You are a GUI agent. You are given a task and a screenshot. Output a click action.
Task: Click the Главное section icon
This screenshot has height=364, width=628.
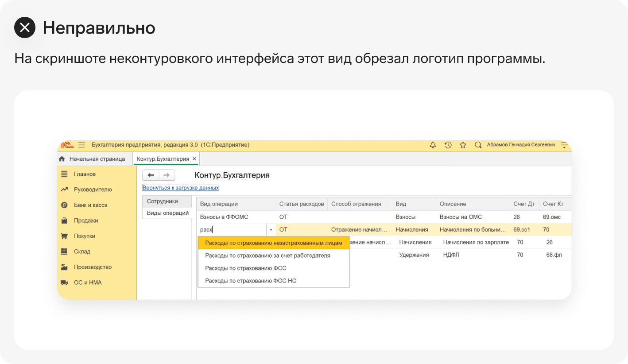point(64,174)
